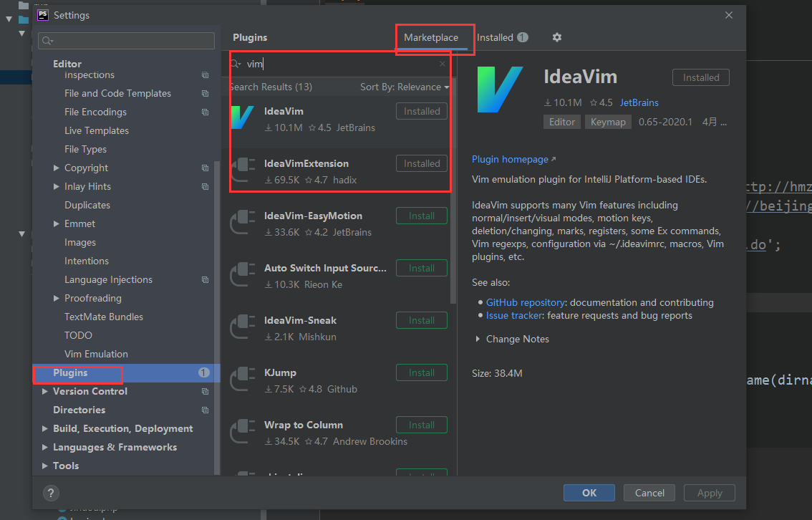
Task: Open Vim Emulation settings
Action: pos(96,355)
